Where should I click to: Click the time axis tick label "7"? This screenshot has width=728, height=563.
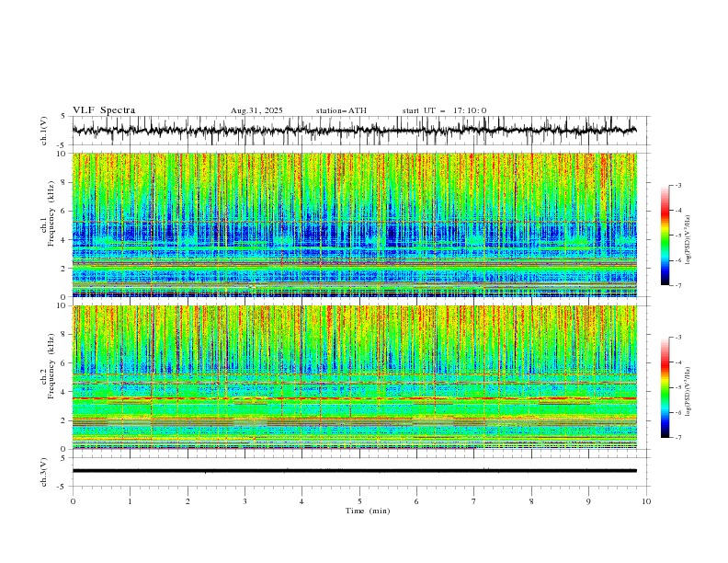pyautogui.click(x=474, y=501)
